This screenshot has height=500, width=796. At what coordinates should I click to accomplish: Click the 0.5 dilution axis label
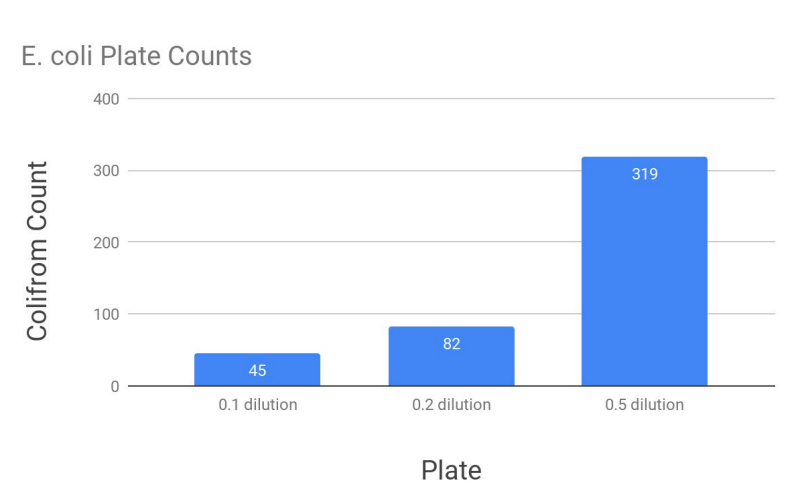[x=644, y=405]
